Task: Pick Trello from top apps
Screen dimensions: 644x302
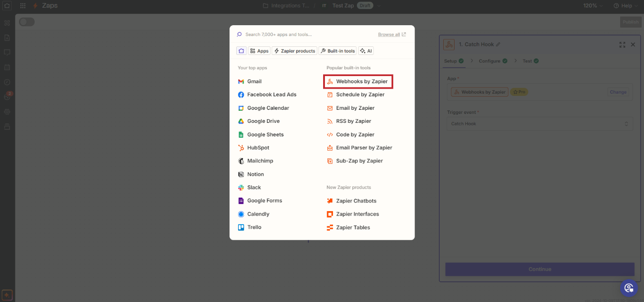Action: pyautogui.click(x=250, y=227)
